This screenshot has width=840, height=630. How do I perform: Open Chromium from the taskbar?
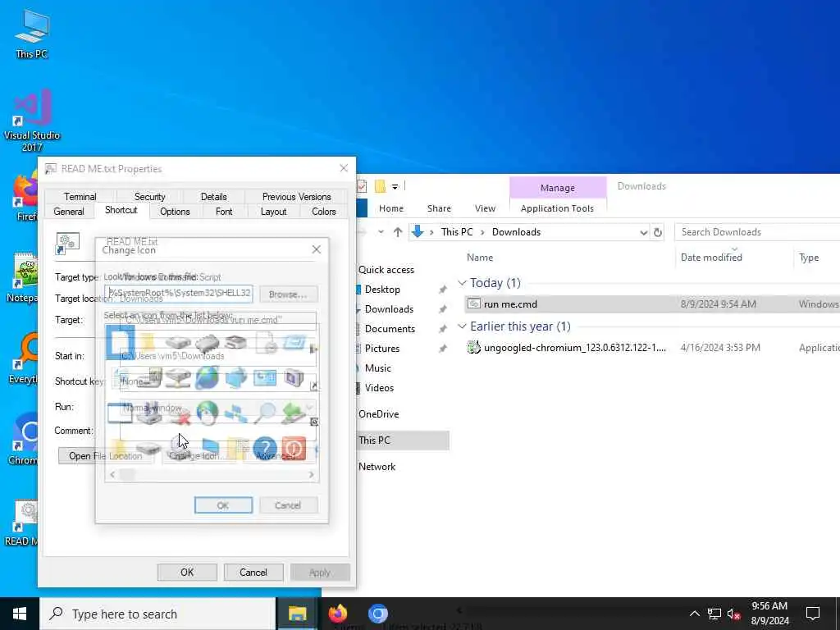(x=378, y=614)
